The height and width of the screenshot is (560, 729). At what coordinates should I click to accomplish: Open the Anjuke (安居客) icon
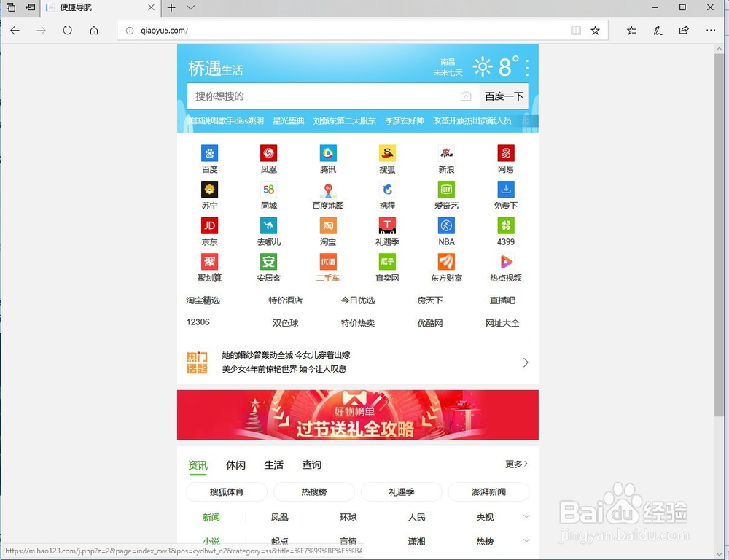[x=269, y=262]
